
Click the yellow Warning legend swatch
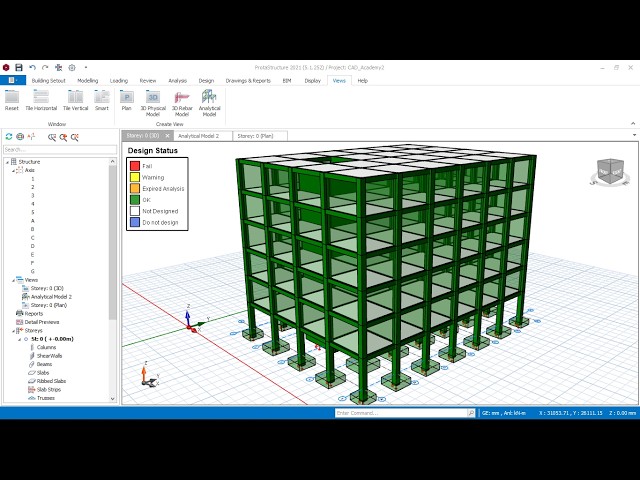(135, 177)
